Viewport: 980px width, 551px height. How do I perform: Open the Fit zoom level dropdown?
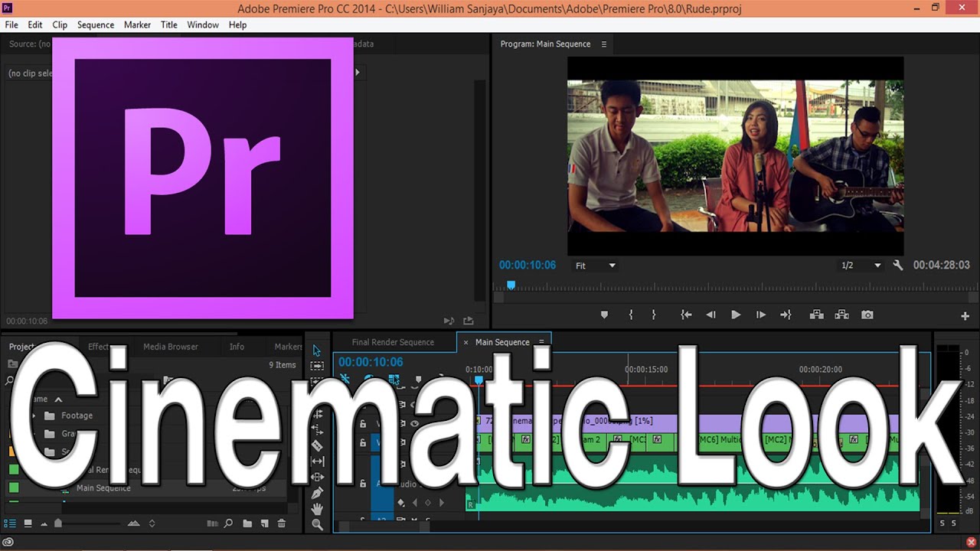[596, 266]
